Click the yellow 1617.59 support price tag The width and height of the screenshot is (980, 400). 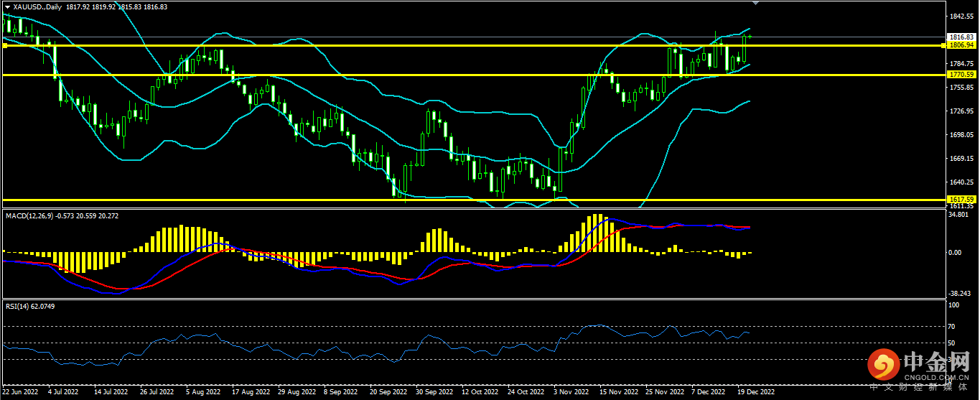click(x=961, y=199)
